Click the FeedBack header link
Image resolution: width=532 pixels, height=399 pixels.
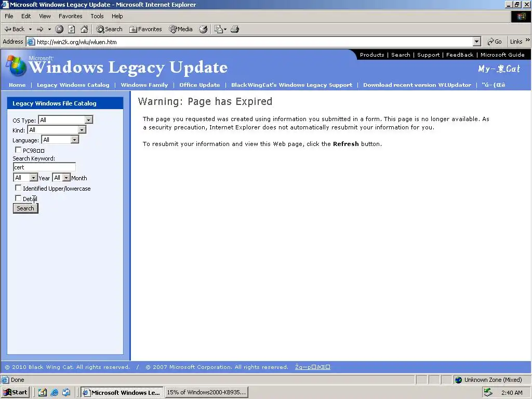point(460,55)
